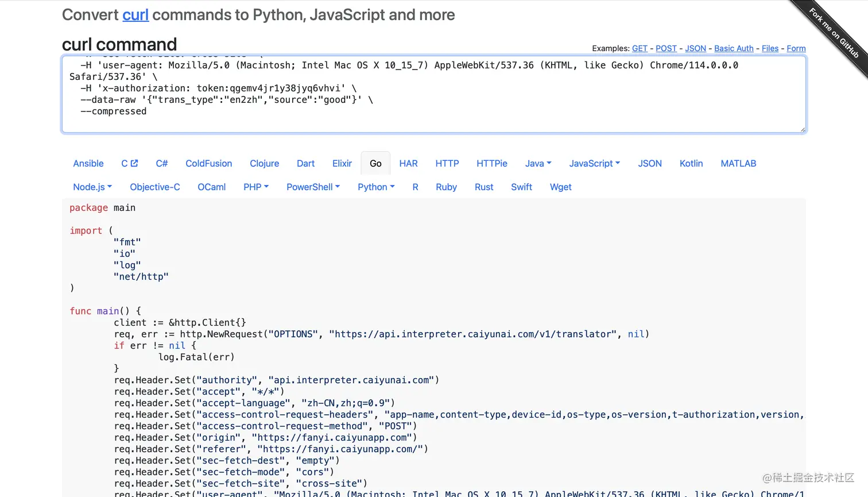Expand the PowerShell dropdown

coord(313,187)
